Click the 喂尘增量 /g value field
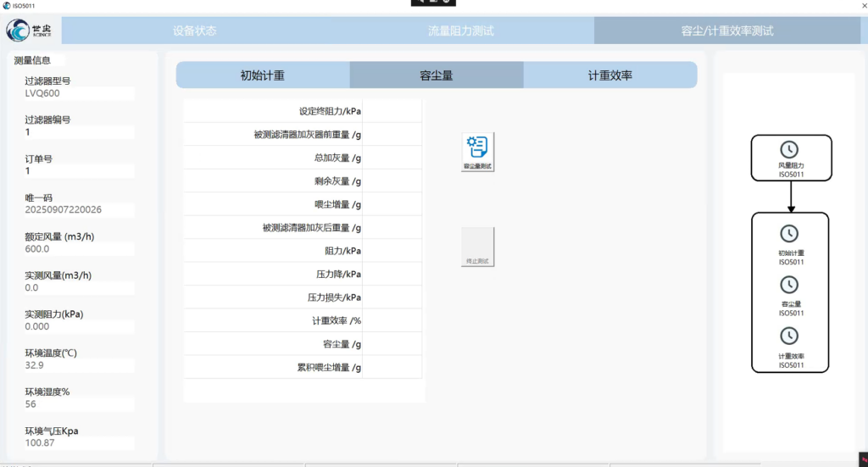868x467 pixels. tap(392, 204)
